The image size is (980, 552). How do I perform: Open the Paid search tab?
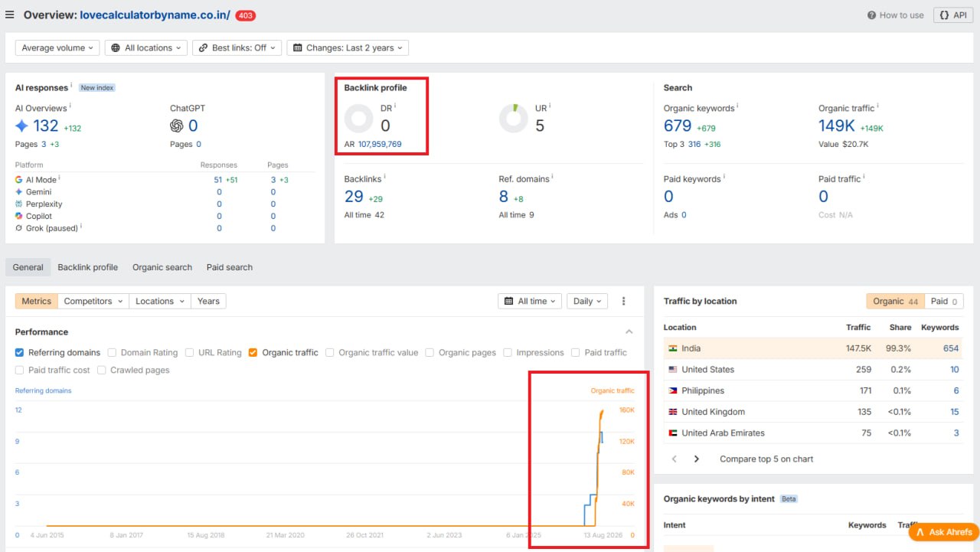[230, 267]
